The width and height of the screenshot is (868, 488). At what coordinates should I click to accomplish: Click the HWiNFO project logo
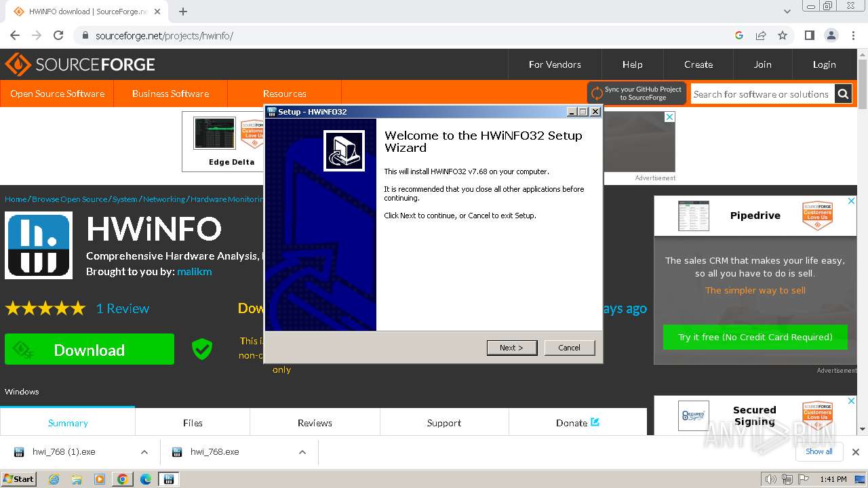pos(39,245)
